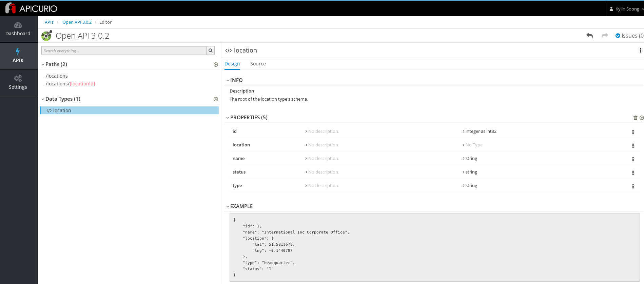Expand type property string type
The width and height of the screenshot is (644, 284).
(x=470, y=186)
